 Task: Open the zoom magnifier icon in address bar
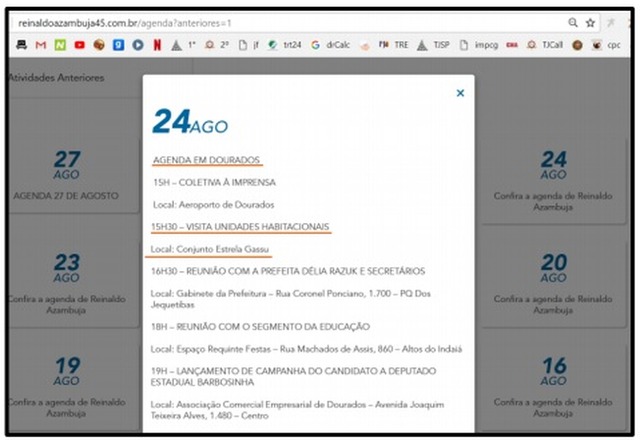click(573, 22)
